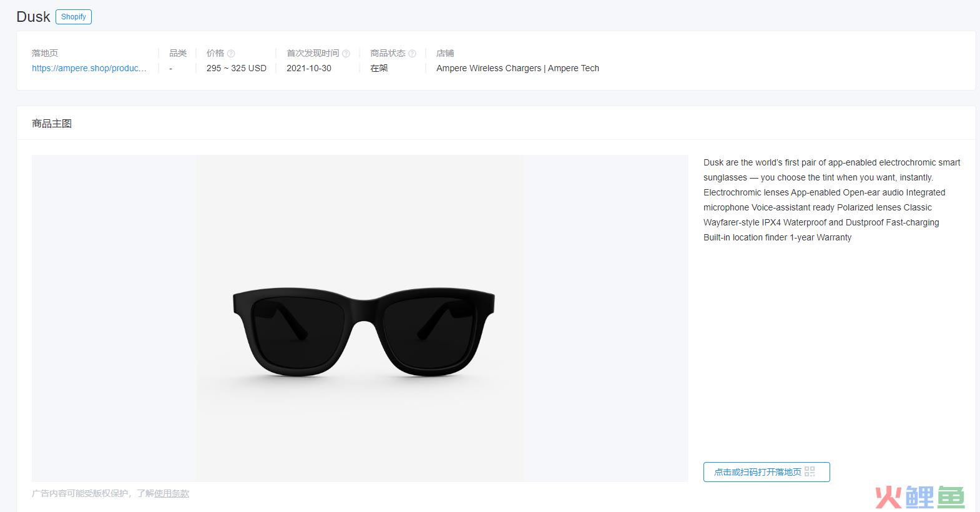The width and height of the screenshot is (980, 512).
Task: Click the 点击或扫码打开落地页 button
Action: tap(767, 472)
